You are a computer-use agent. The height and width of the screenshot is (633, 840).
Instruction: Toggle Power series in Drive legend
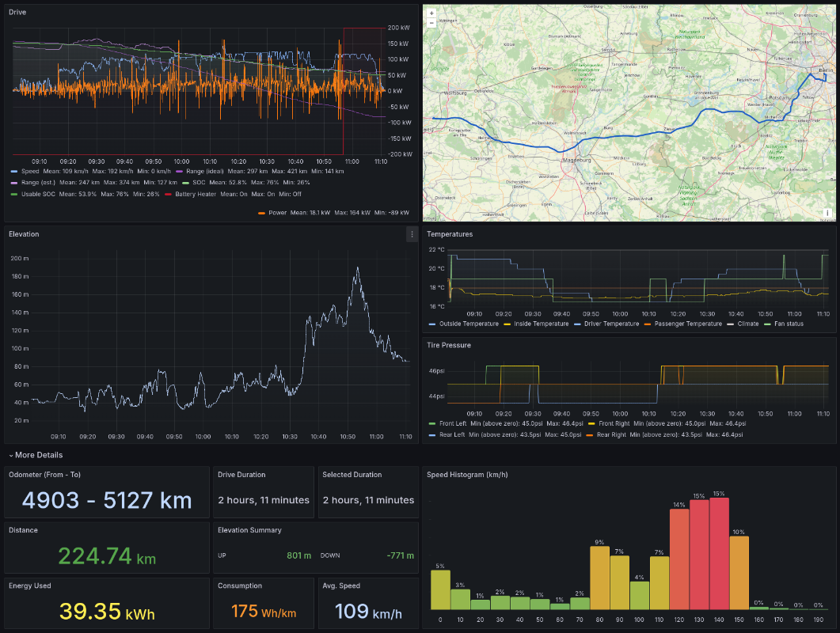coord(277,212)
